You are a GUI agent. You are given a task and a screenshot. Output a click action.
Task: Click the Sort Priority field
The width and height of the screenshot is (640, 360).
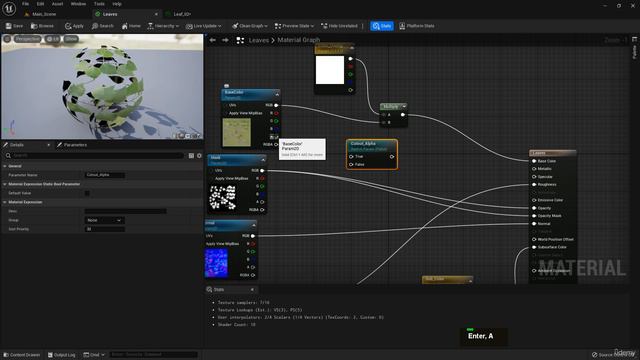tap(105, 229)
